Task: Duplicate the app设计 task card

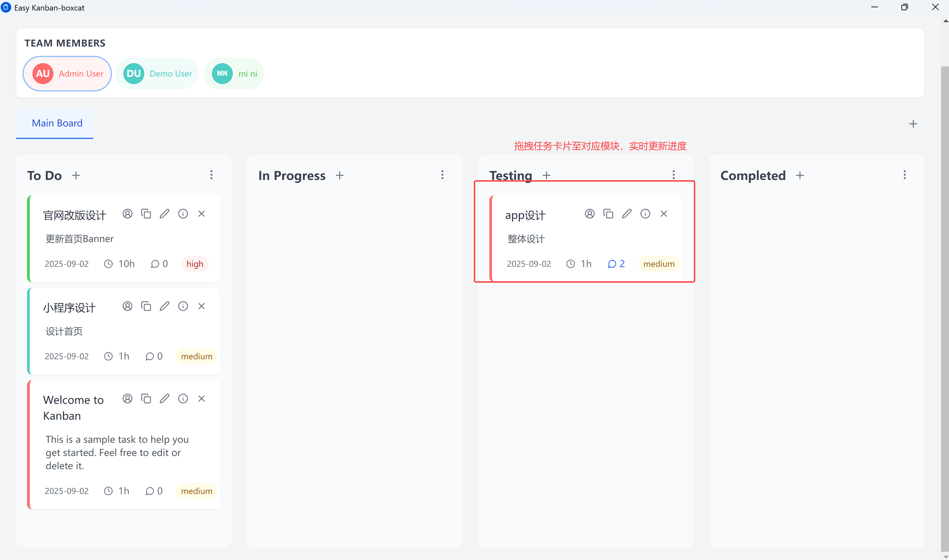Action: 608,214
